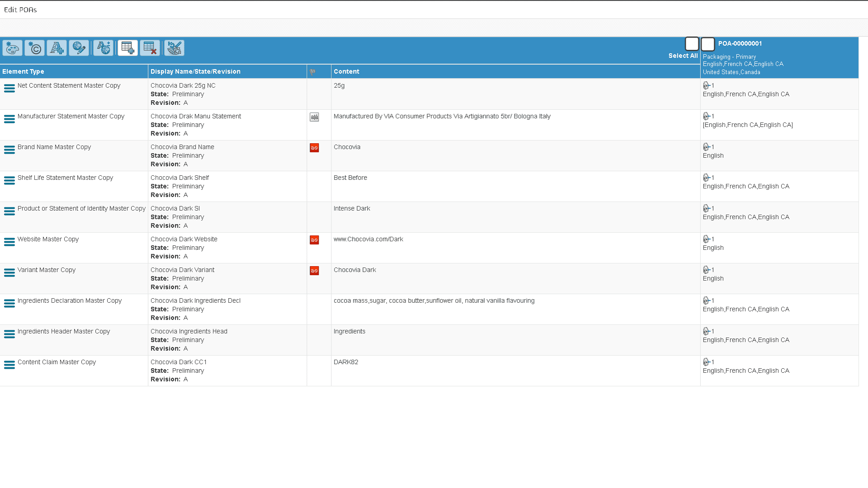Click the Select All label
The width and height of the screenshot is (868, 488).
pos(683,56)
